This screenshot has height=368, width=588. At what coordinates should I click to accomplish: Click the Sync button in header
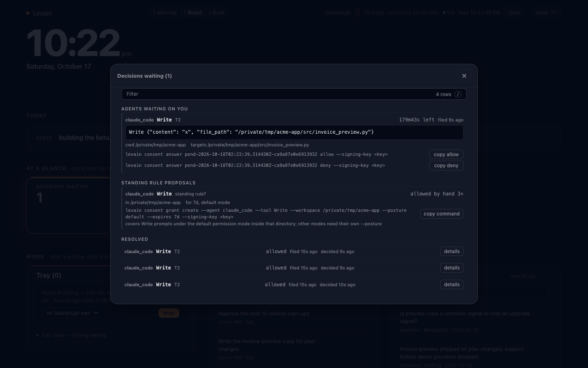[514, 13]
